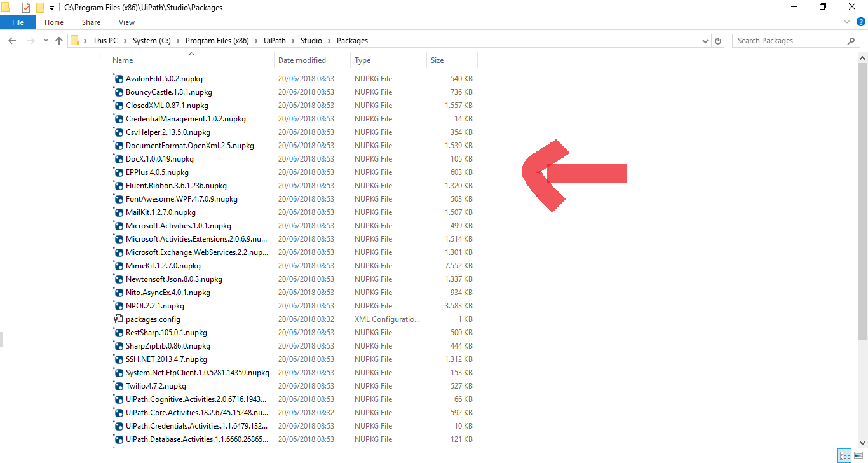The width and height of the screenshot is (868, 463).
Task: Navigate to This PC breadcrumb
Action: (105, 41)
